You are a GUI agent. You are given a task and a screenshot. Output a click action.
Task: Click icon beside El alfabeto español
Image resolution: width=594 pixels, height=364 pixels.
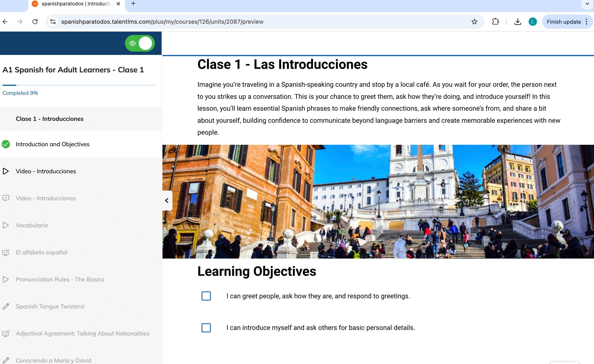click(6, 252)
